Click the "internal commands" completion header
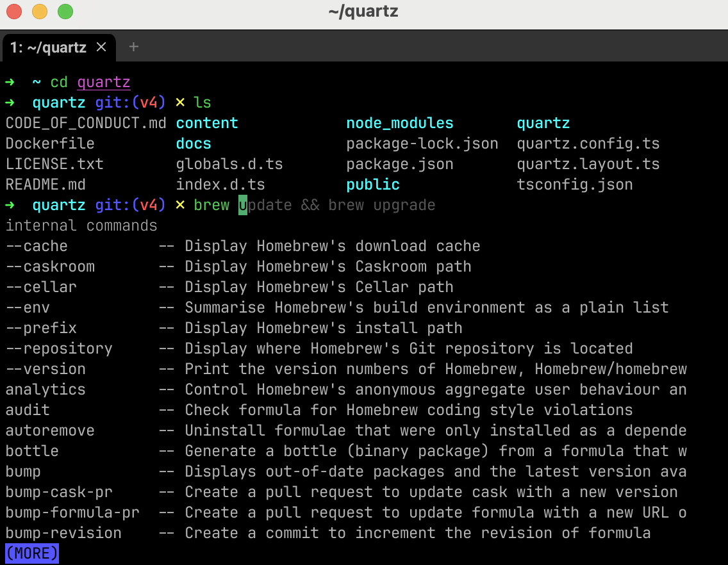The width and height of the screenshot is (728, 565). [x=81, y=225]
